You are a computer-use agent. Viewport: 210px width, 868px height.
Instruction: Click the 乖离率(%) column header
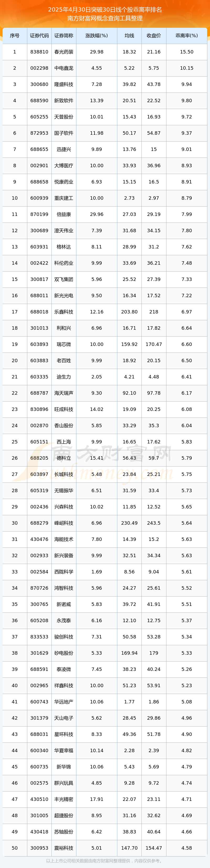[187, 36]
